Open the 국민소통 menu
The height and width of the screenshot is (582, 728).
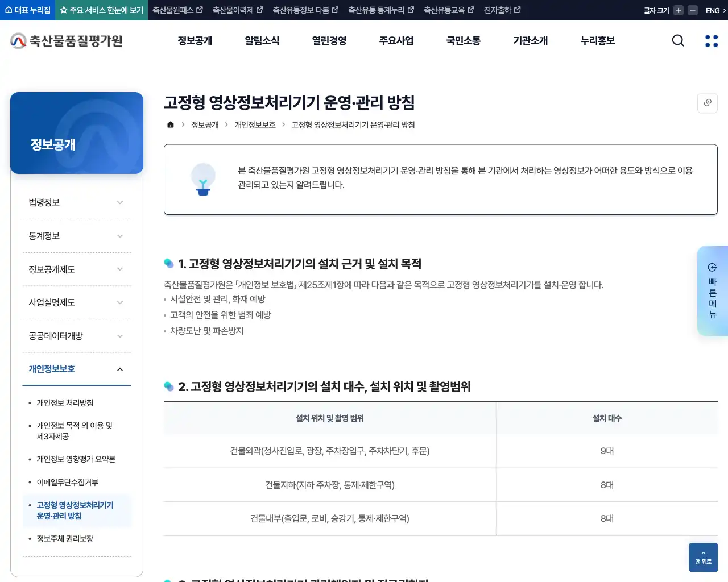point(463,40)
